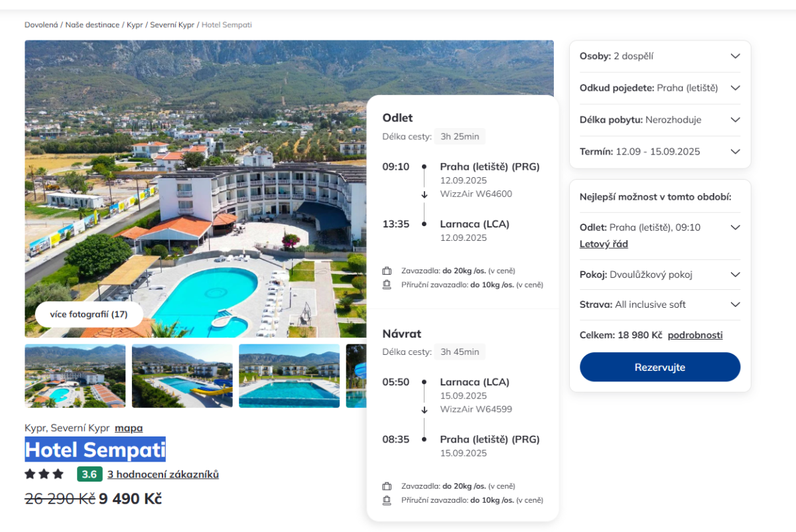This screenshot has height=532, width=796.
Task: Expand the Osoby dropdown
Action: (x=735, y=56)
